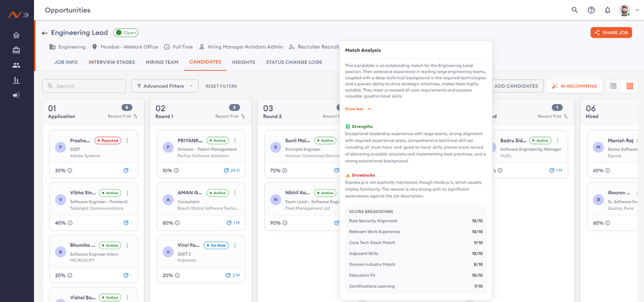Click the Open status badge
Viewport: 644px width, 302px height.
126,33
